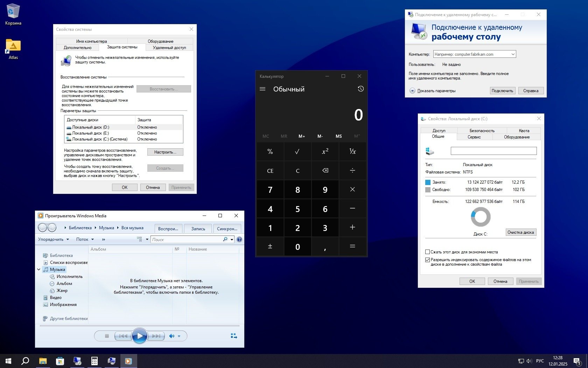Uncheck allow indexing files on disk
Viewport: 588px width, 368px height.
click(427, 260)
